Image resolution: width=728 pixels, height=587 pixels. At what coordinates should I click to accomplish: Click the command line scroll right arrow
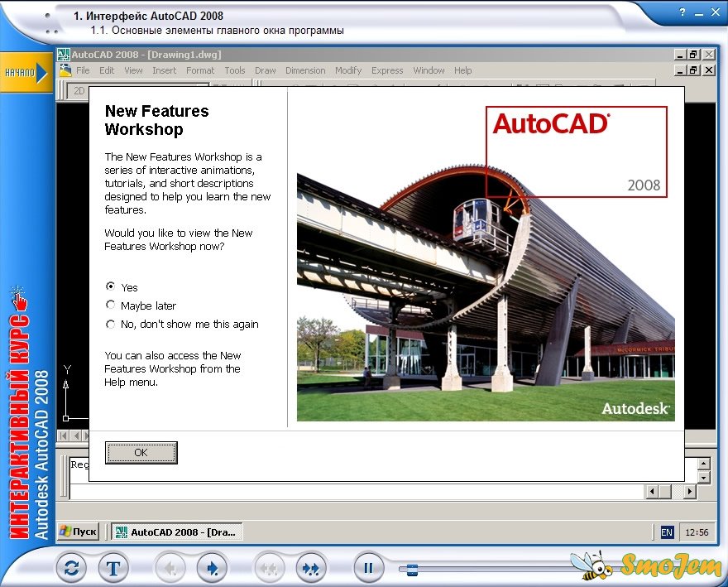[x=689, y=491]
